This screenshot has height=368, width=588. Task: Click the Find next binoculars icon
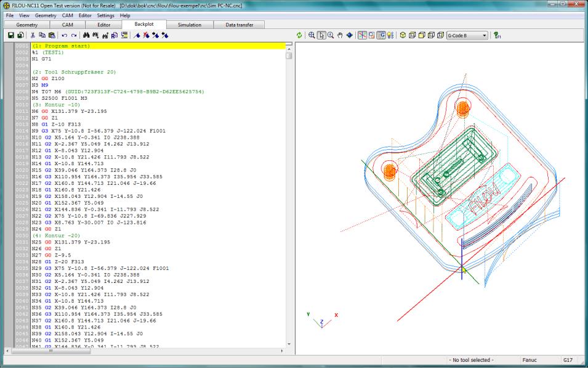(95, 35)
